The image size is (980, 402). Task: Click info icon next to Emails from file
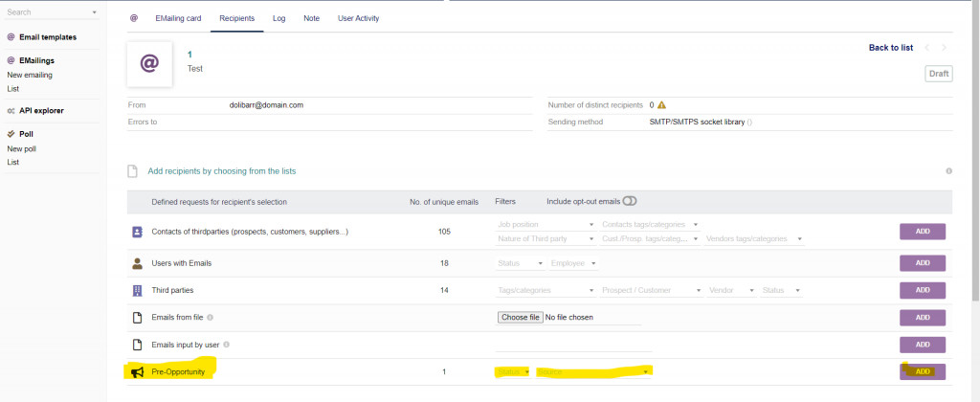(210, 317)
